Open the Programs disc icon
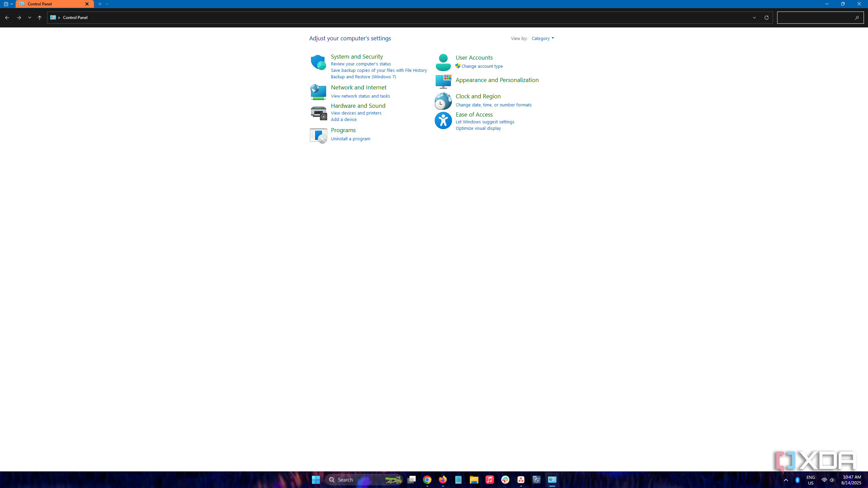Screen dimensions: 868x488 point(318,136)
